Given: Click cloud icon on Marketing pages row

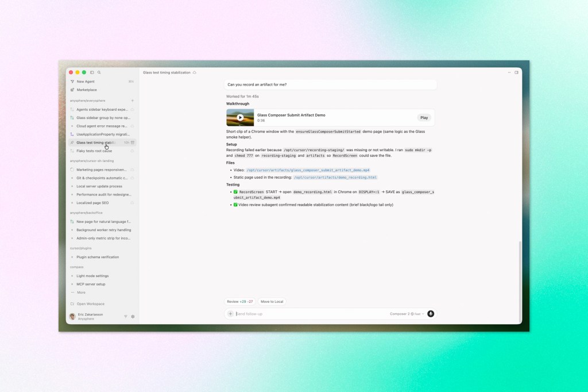Looking at the screenshot, I should 133,170.
